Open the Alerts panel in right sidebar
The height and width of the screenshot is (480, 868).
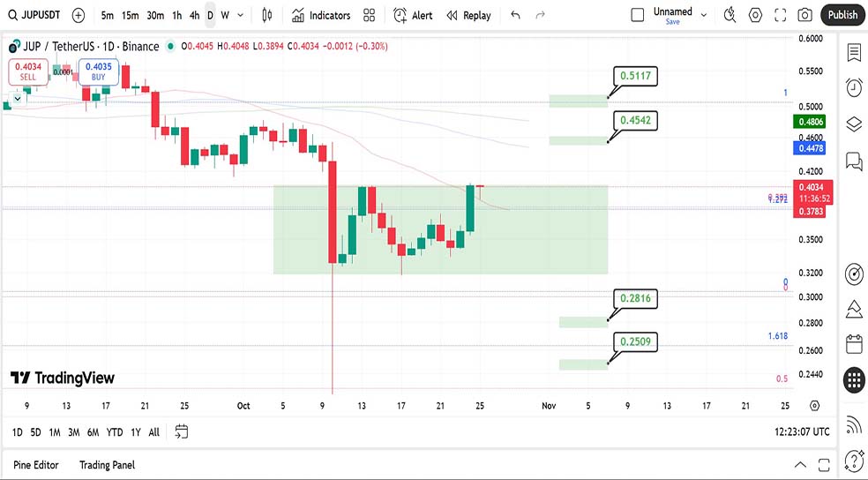(853, 87)
